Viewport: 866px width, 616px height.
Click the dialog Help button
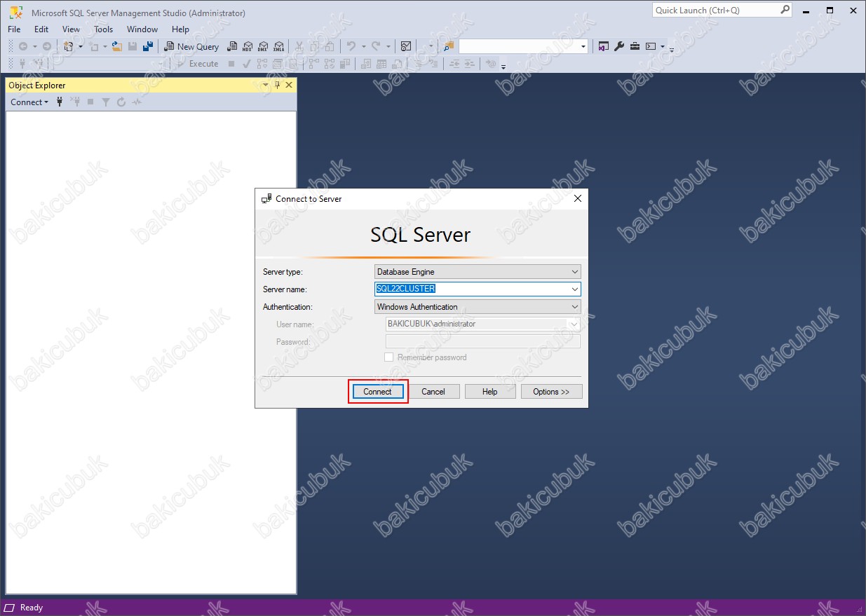(x=489, y=392)
